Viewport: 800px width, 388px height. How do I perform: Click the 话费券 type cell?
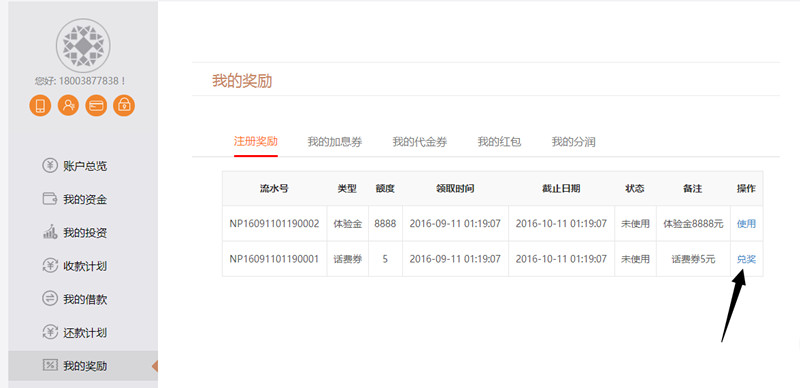click(x=347, y=259)
